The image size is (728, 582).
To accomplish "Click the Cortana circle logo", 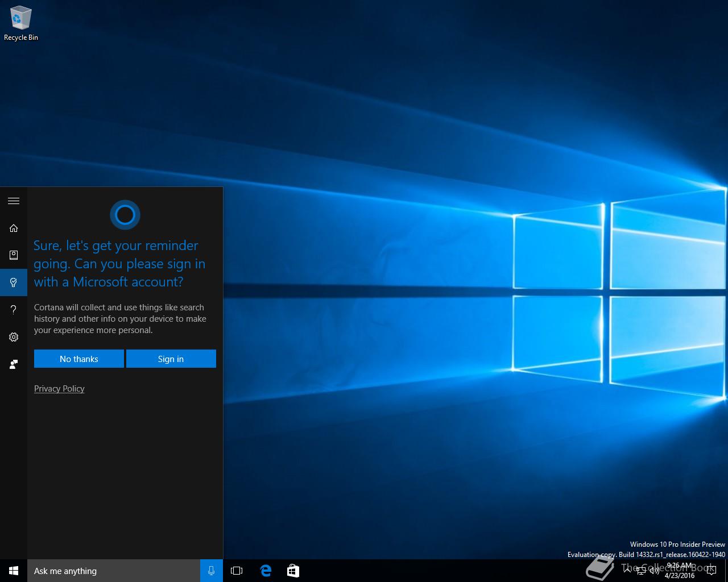I will point(125,215).
